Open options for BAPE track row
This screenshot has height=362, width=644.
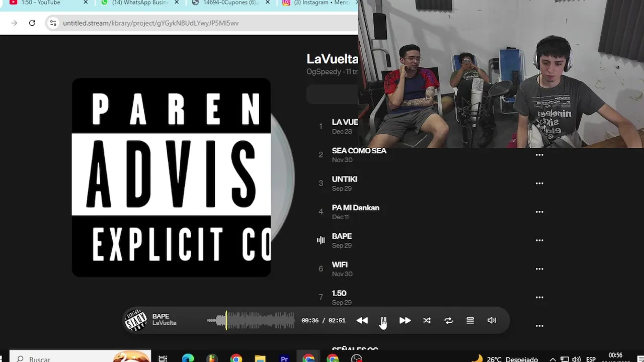539,240
